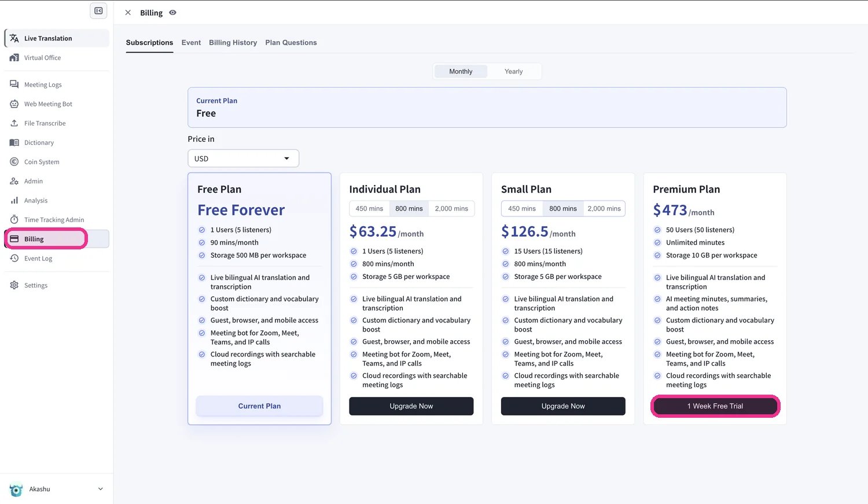
Task: Click the File Transcribe upload icon
Action: tap(14, 123)
